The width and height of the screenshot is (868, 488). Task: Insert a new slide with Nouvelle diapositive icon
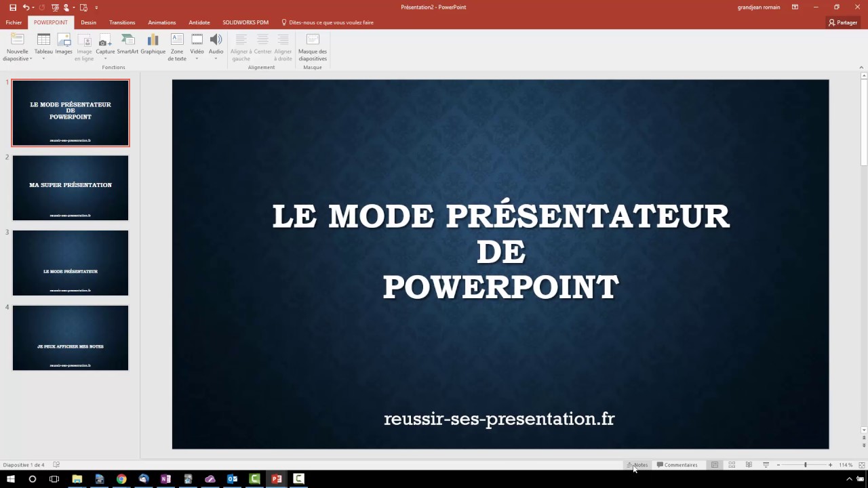coord(17,39)
